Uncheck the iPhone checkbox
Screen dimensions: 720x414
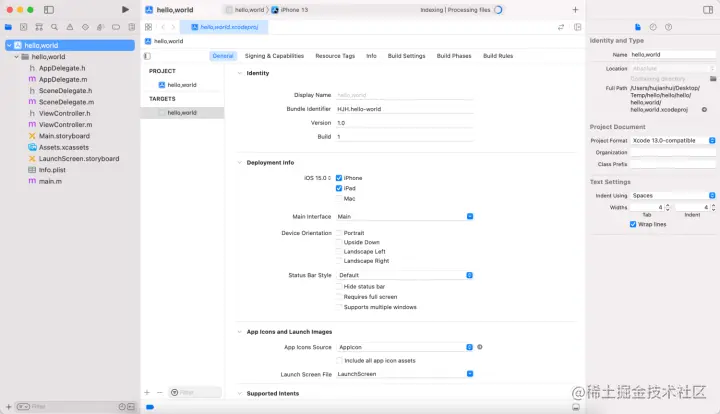pos(339,178)
